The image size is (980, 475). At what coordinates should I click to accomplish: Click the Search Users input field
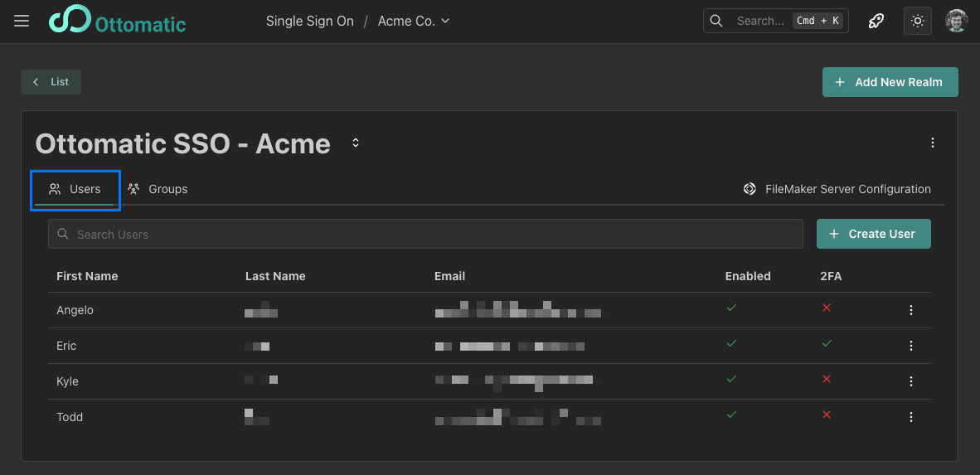(x=425, y=235)
